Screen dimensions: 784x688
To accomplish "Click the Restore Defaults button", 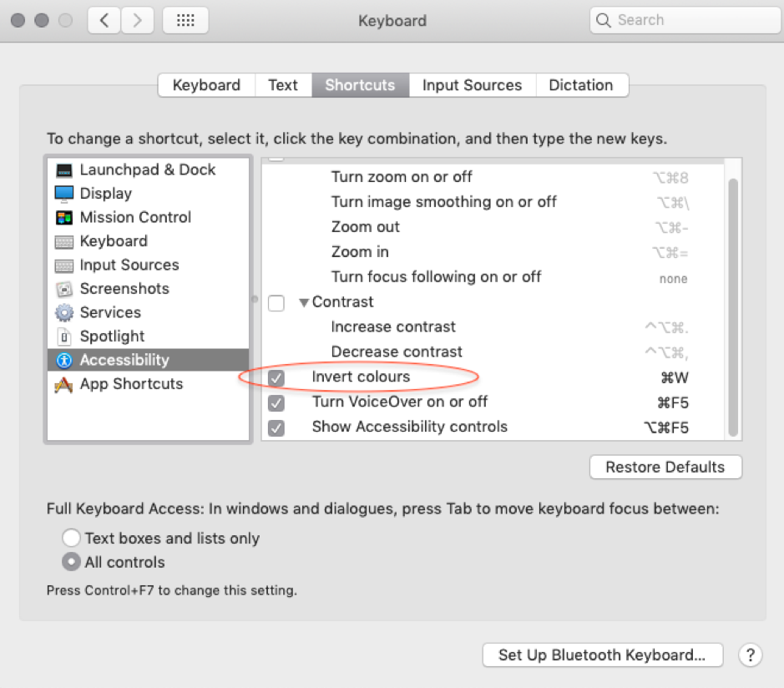I will [x=665, y=467].
